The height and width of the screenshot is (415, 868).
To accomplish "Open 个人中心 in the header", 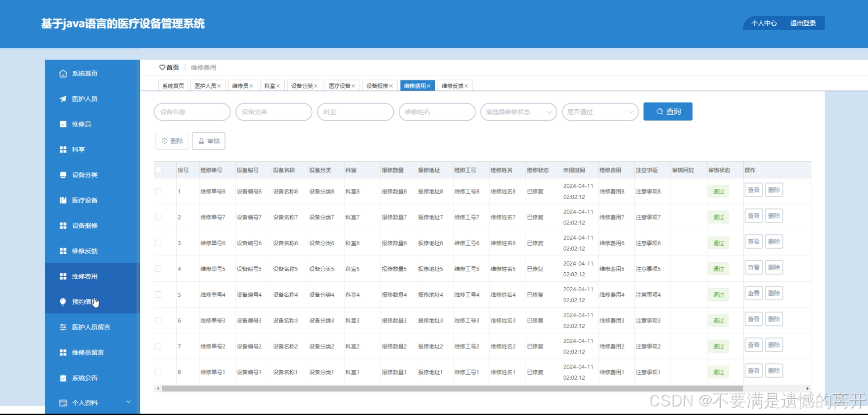I will click(x=764, y=23).
